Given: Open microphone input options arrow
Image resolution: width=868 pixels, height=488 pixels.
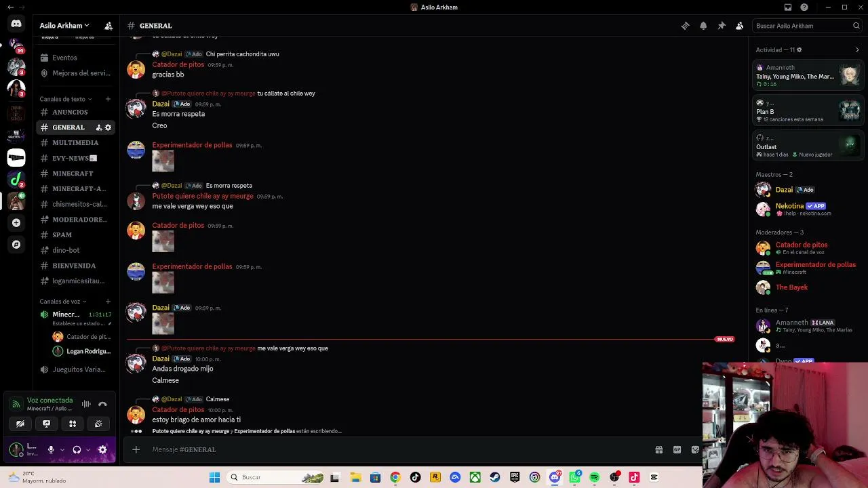Looking at the screenshot, I should [62, 449].
